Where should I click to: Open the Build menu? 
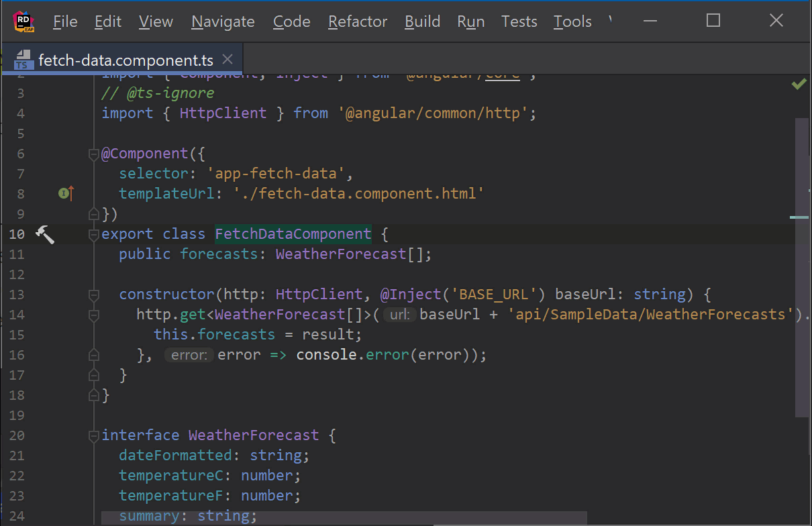coord(422,21)
